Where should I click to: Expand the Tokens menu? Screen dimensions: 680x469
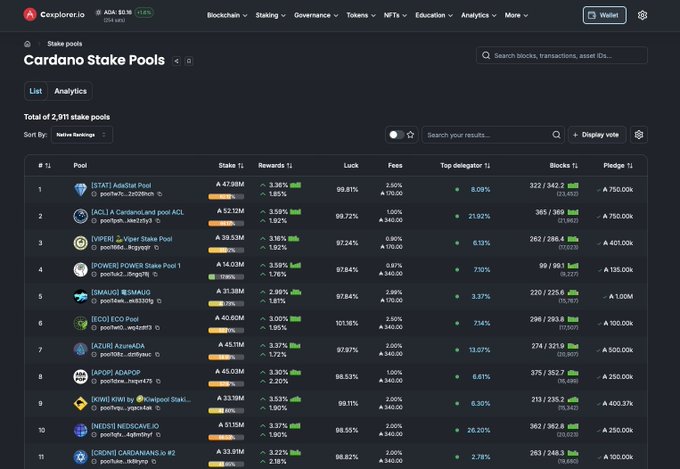(x=361, y=15)
